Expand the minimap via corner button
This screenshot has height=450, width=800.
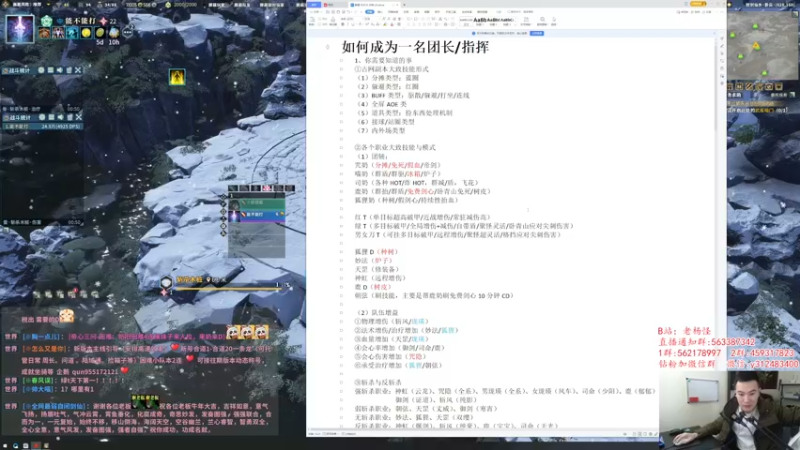point(795,15)
